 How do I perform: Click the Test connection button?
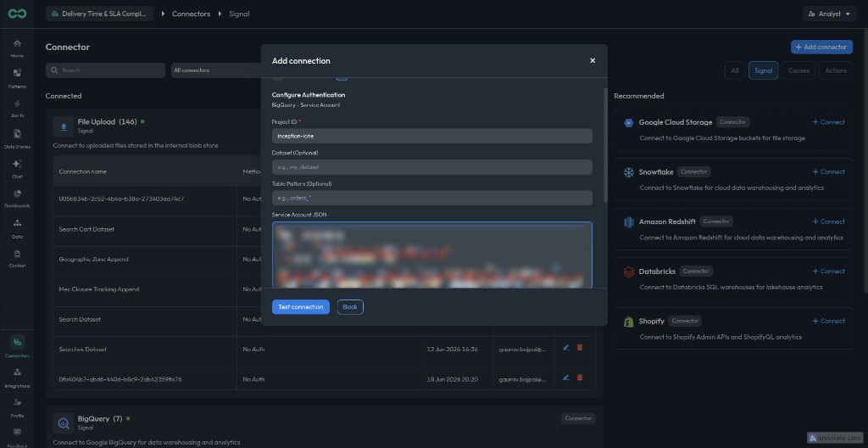pos(301,307)
